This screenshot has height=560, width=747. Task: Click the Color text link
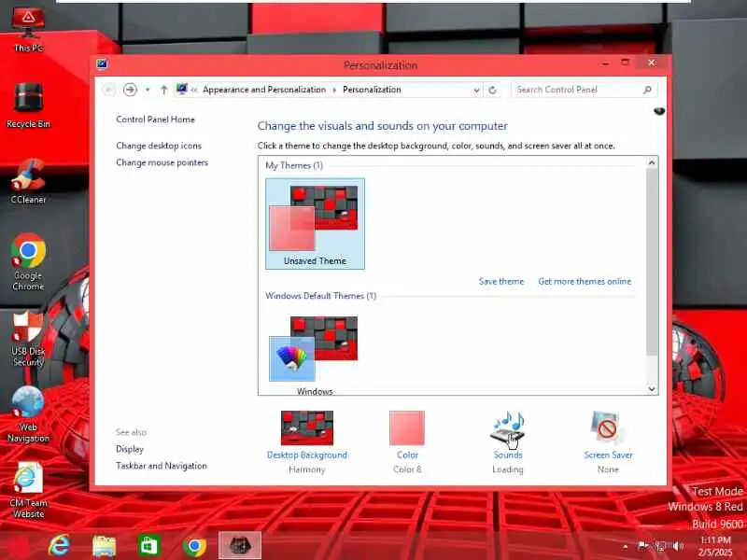click(x=407, y=455)
